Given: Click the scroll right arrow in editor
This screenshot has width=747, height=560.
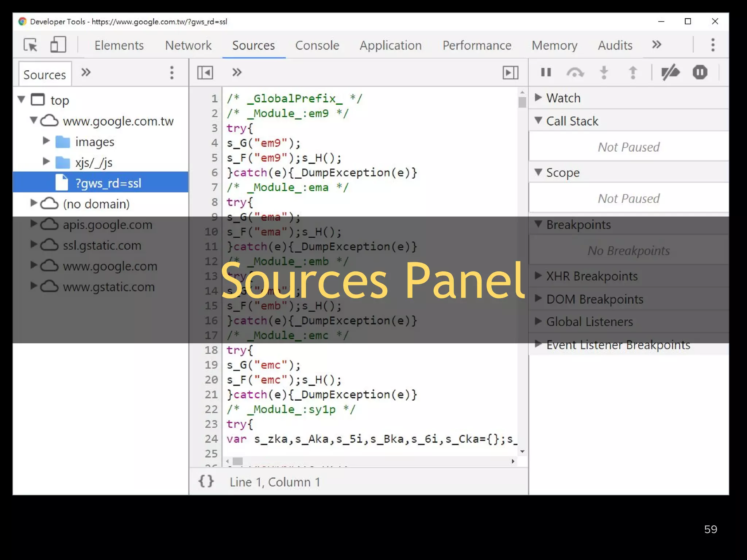Looking at the screenshot, I should click(513, 461).
